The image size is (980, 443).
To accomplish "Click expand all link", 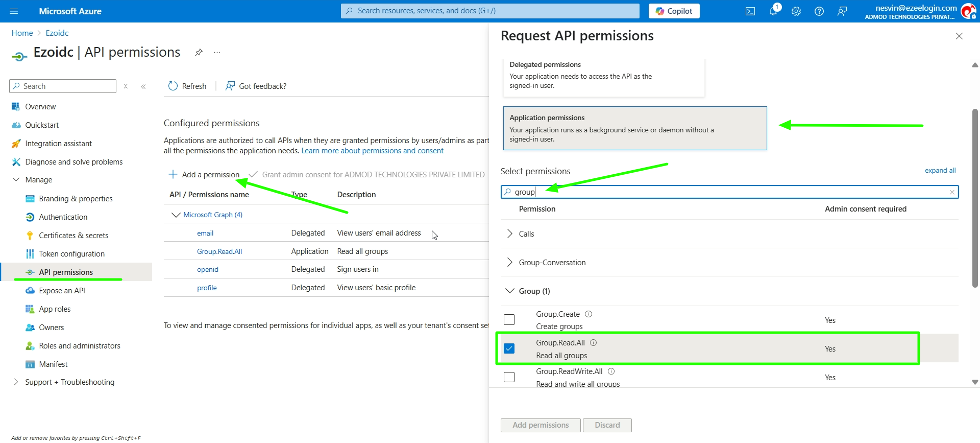I will 940,170.
